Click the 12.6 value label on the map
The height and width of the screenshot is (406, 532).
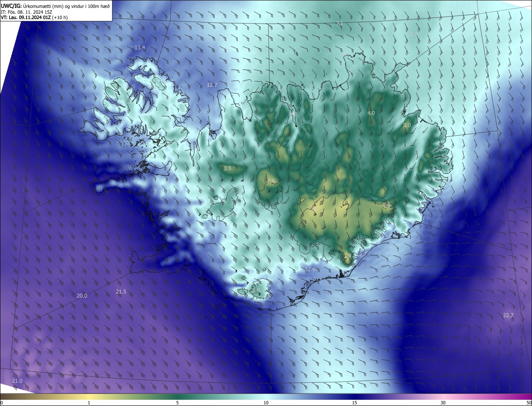tap(310, 269)
